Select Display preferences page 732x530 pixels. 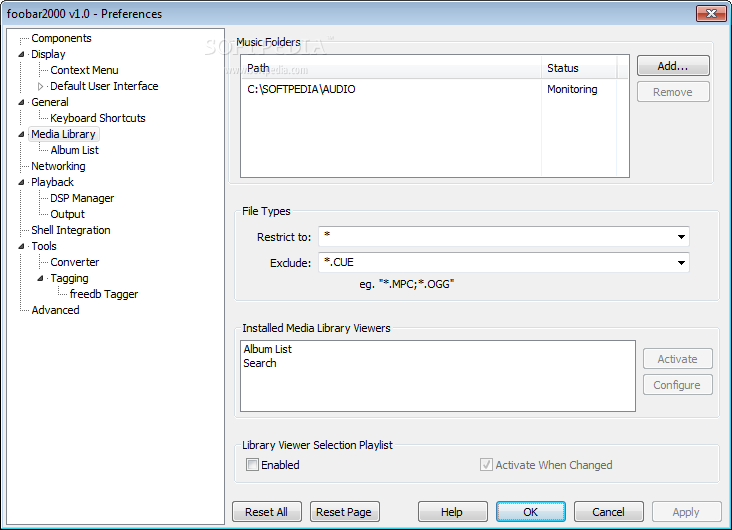[x=48, y=54]
